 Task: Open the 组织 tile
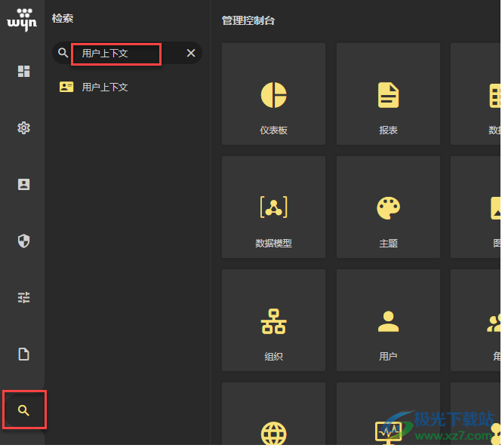click(x=273, y=321)
